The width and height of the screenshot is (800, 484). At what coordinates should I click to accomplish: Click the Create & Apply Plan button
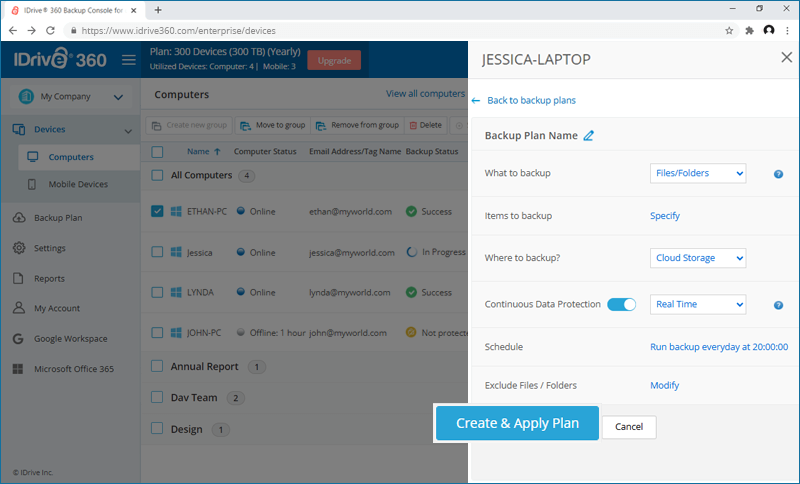517,423
